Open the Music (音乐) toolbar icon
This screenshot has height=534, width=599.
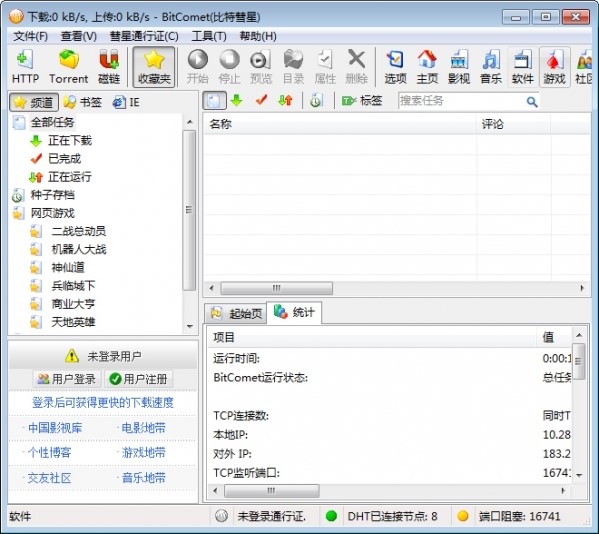pyautogui.click(x=491, y=67)
